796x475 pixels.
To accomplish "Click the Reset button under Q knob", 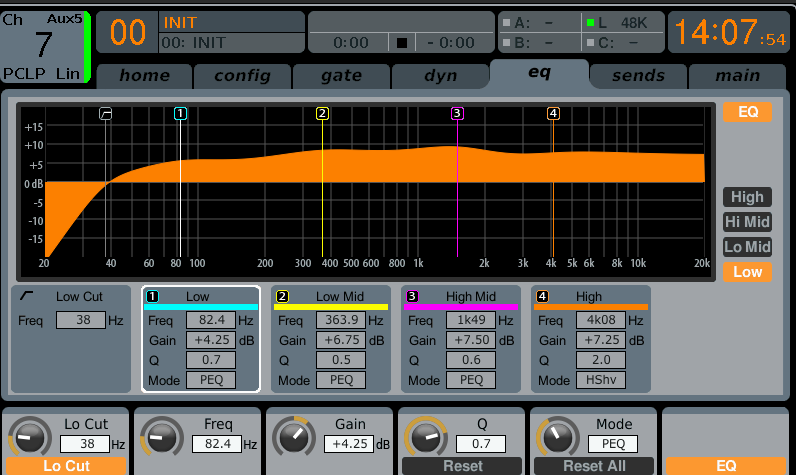I will tap(462, 466).
